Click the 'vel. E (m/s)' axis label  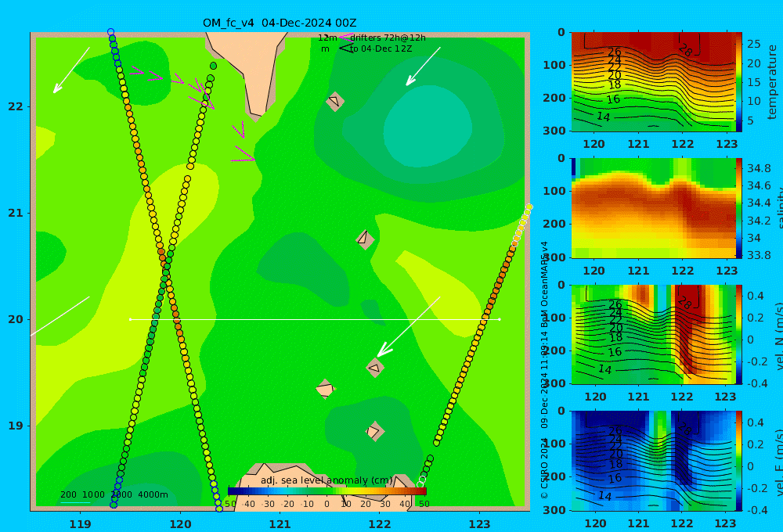[779, 462]
